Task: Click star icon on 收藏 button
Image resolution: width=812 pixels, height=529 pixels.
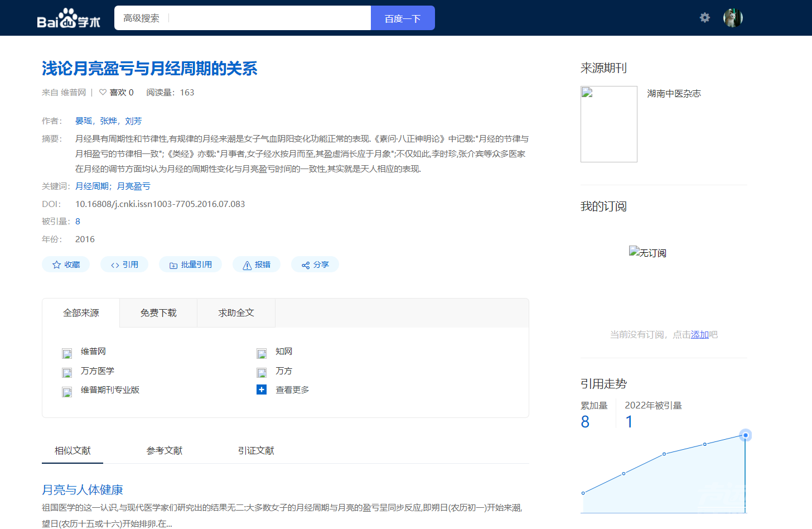Action: tap(56, 265)
